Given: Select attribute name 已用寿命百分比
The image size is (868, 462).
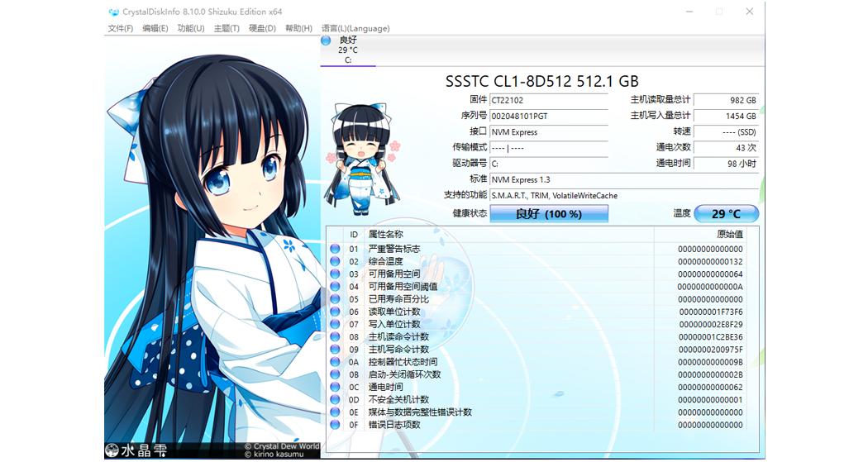Looking at the screenshot, I should point(398,299).
